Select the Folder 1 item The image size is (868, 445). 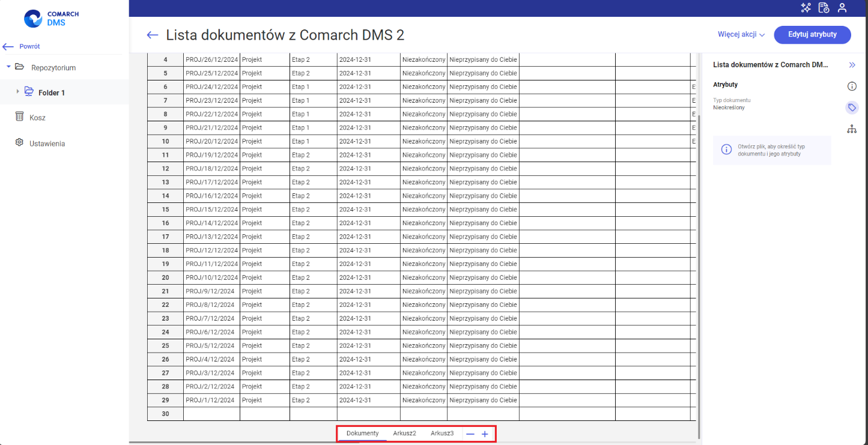pyautogui.click(x=52, y=92)
